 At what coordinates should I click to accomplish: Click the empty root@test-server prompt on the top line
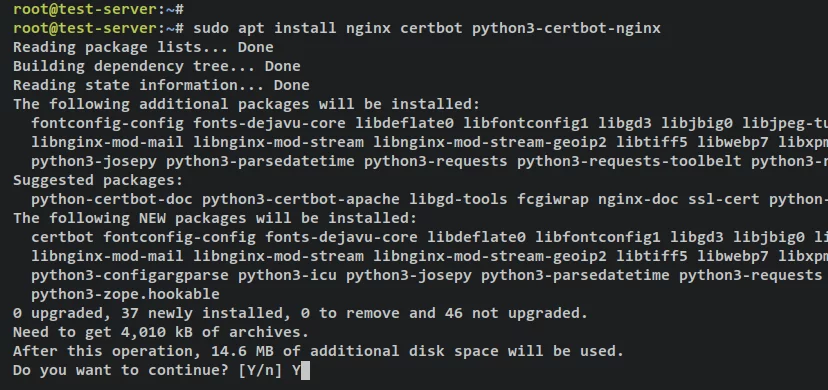coord(99,9)
